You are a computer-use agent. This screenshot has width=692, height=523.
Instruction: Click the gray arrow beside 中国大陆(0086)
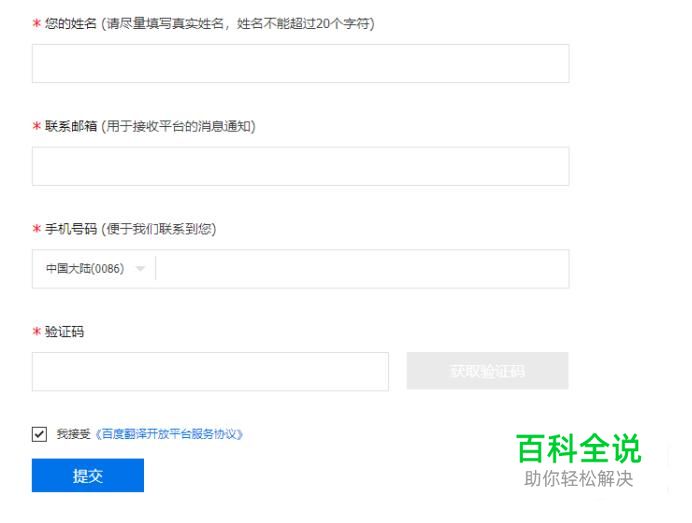(140, 269)
